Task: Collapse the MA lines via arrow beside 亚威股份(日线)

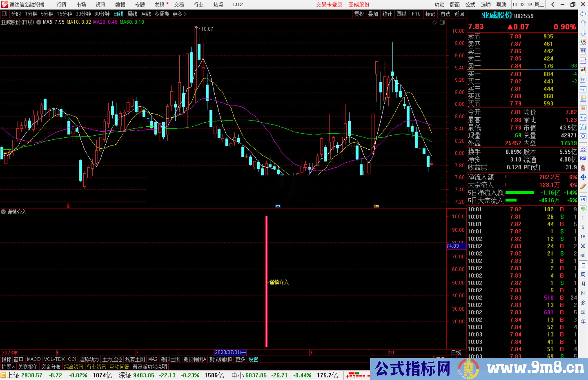Action: (x=38, y=22)
